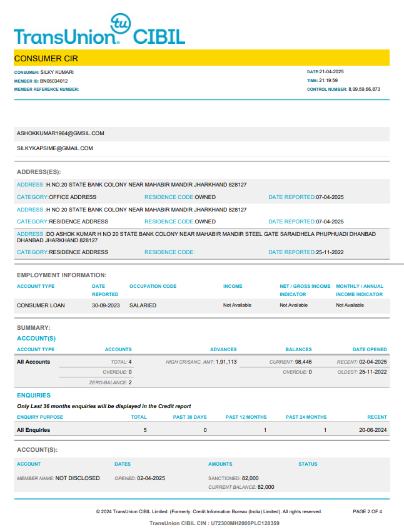
Task: Click the circular 'tu' emblem in logo
Action: [x=120, y=23]
